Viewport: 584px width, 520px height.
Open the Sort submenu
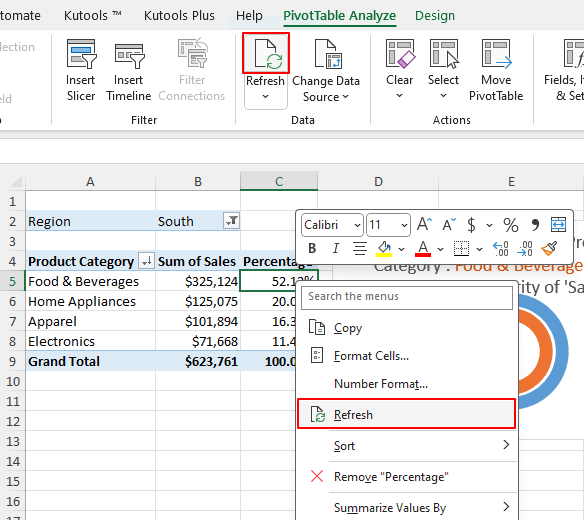pos(407,446)
